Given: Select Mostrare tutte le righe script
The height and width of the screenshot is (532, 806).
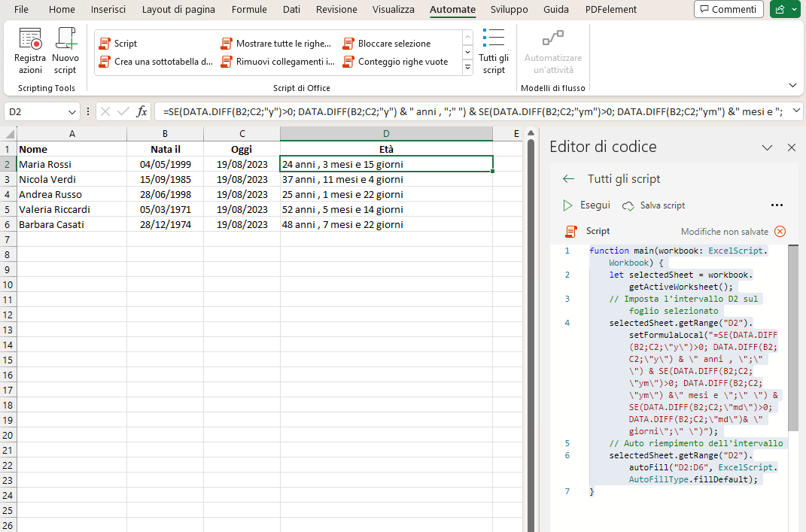Looking at the screenshot, I should point(276,44).
